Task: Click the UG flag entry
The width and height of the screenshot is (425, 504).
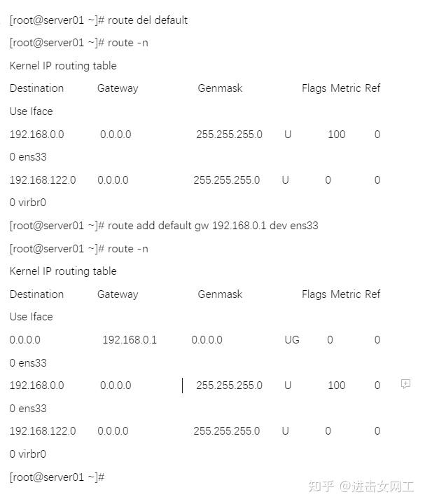Action: point(292,340)
